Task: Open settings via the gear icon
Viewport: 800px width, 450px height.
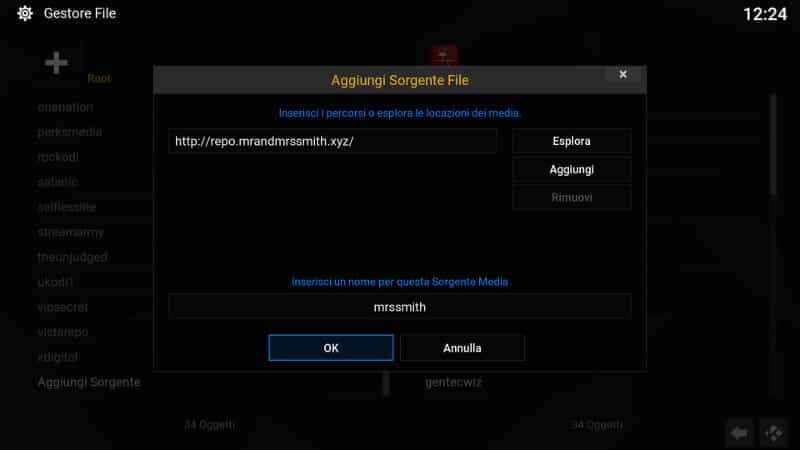Action: click(x=24, y=13)
